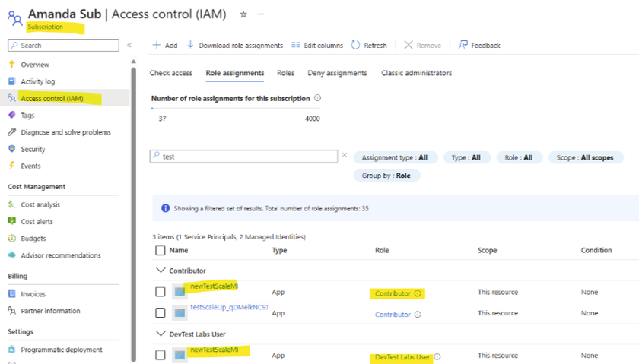Sort by the Type column header
This screenshot has height=364, width=639.
coord(280,250)
